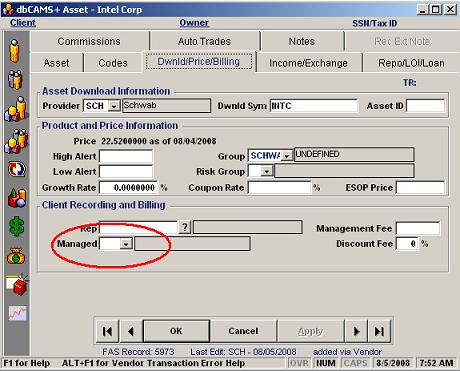Click the Rep input field
Image resolution: width=460 pixels, height=371 pixels.
(138, 228)
